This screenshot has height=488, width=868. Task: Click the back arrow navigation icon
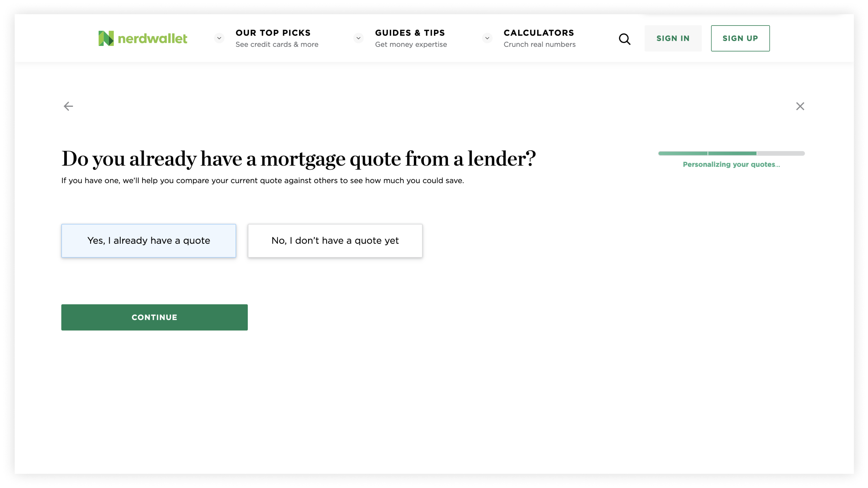pyautogui.click(x=69, y=106)
